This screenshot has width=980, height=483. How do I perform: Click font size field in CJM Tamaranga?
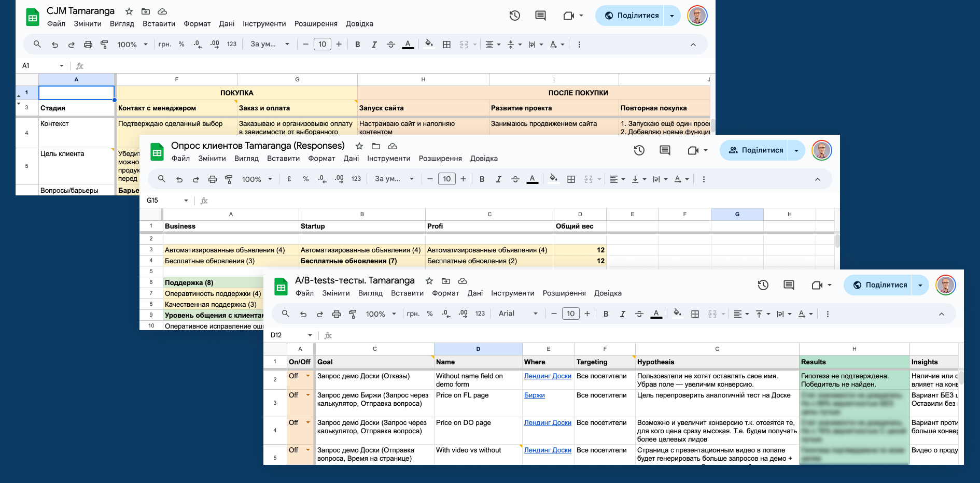coord(322,45)
